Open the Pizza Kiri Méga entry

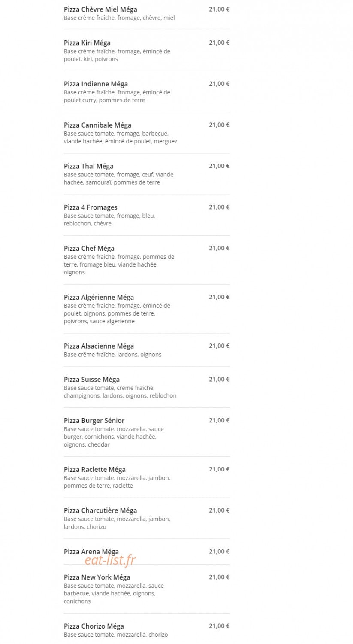tap(87, 43)
